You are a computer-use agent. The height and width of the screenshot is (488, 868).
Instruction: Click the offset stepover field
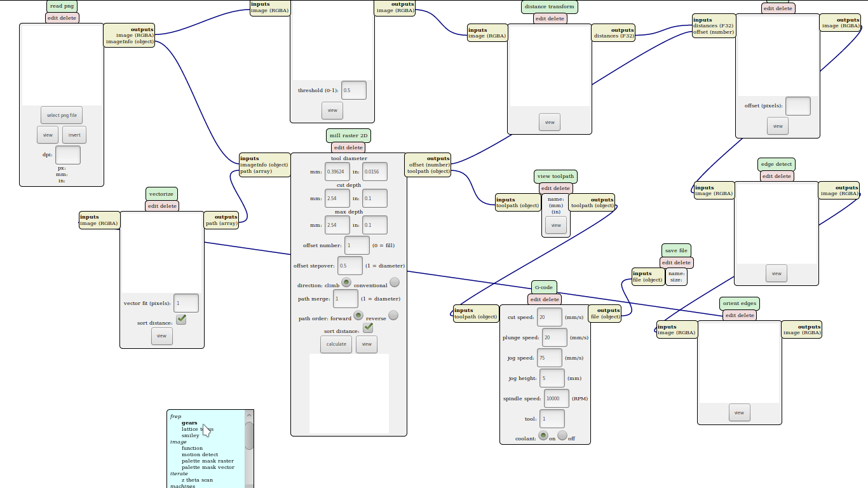pos(350,266)
